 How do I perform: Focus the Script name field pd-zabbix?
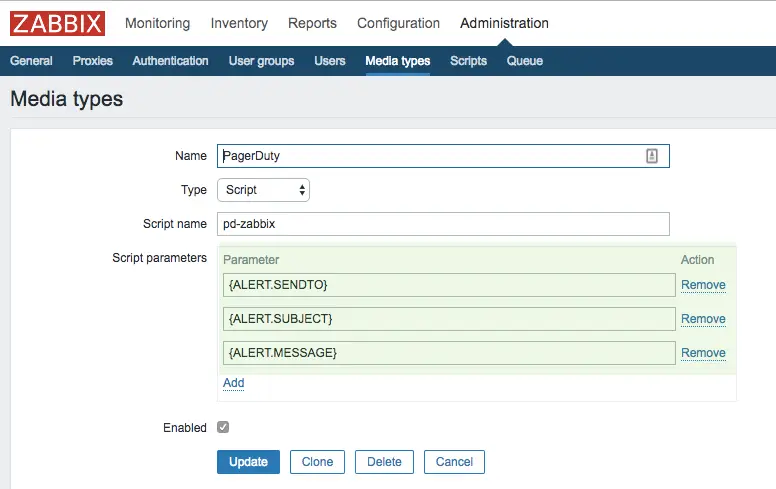click(x=443, y=224)
